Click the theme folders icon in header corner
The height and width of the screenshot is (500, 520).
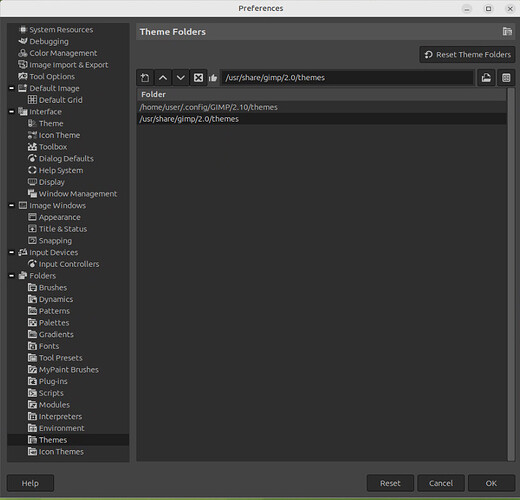coord(507,32)
